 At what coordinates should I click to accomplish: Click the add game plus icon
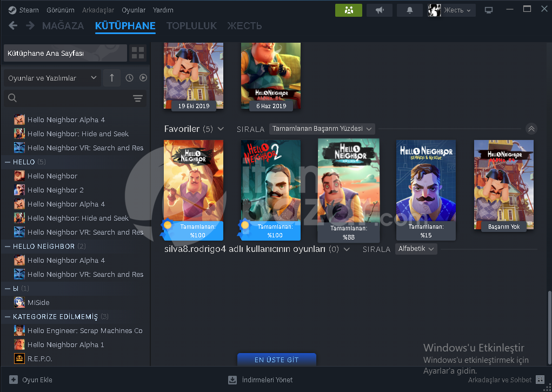coord(14,380)
